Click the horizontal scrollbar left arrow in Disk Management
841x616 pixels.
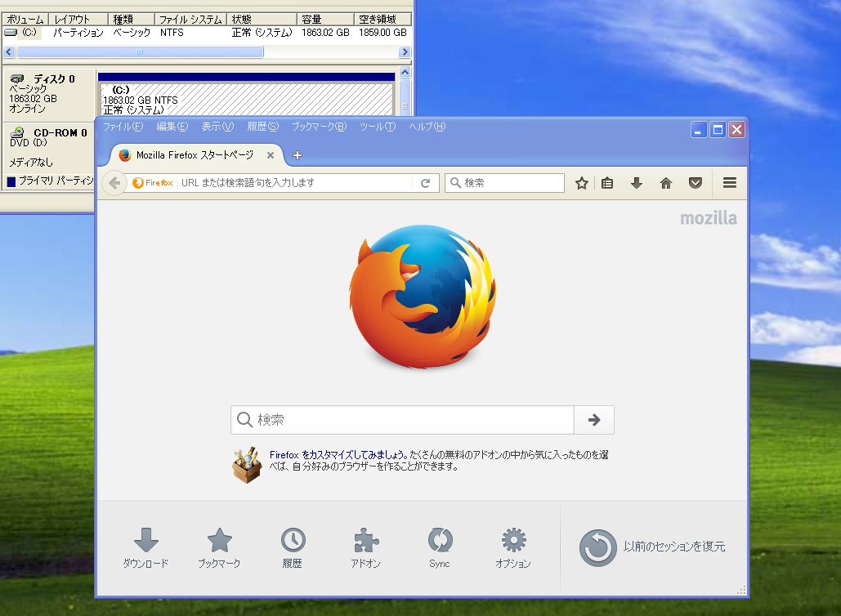point(8,52)
